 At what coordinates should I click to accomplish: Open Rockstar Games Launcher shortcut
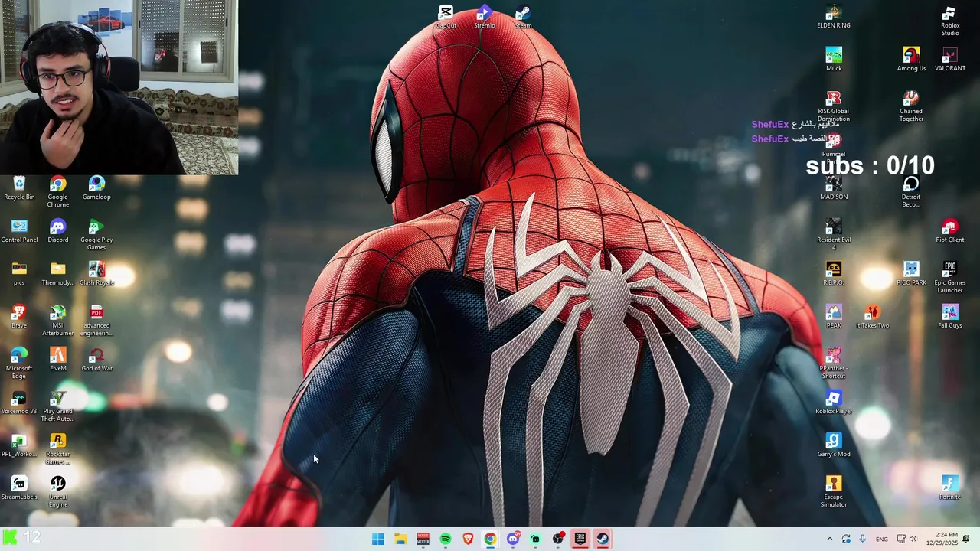point(57,449)
